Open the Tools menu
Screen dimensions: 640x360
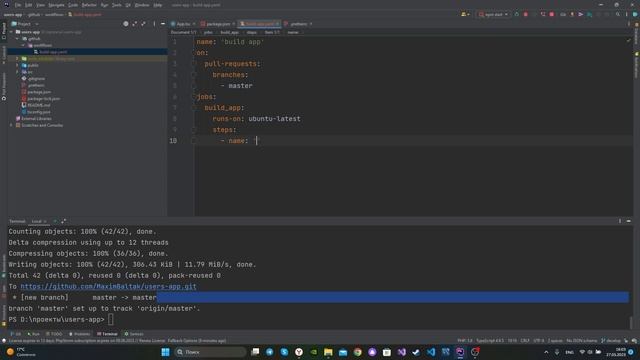point(117,5)
